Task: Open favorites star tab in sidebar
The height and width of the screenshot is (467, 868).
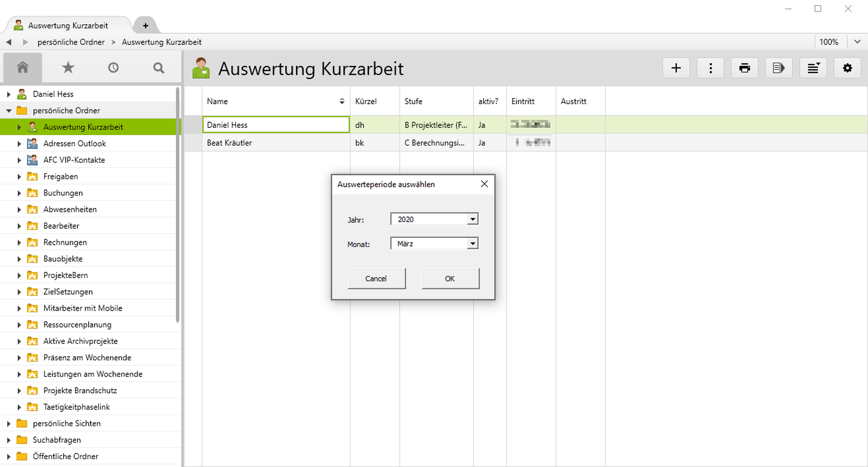Action: (x=68, y=68)
